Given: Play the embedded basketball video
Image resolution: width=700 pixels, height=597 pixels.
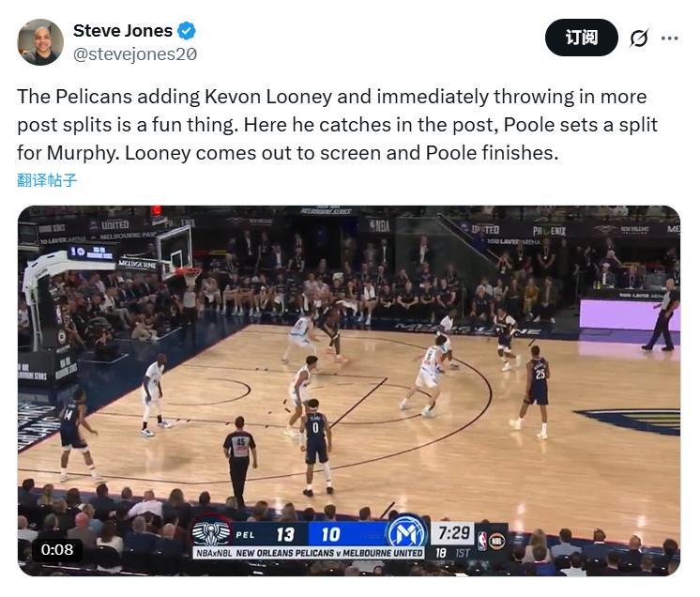Looking at the screenshot, I should coord(349,390).
